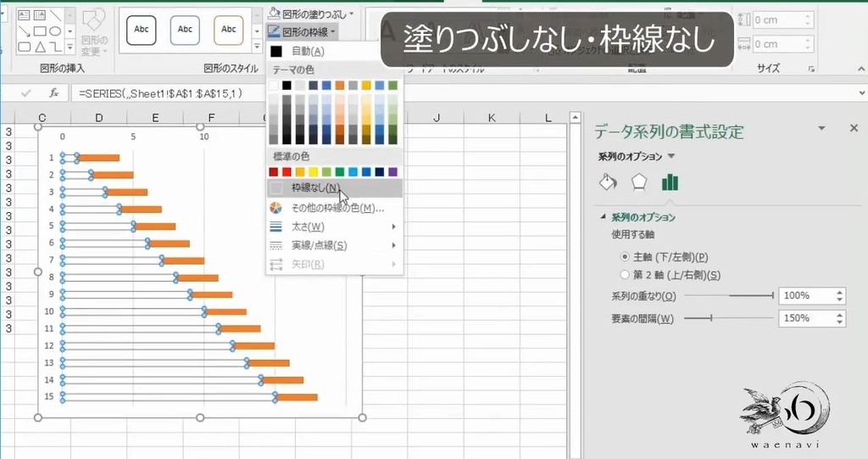Click the SERIES formula in formula bar
The image size is (868, 459).
(160, 93)
